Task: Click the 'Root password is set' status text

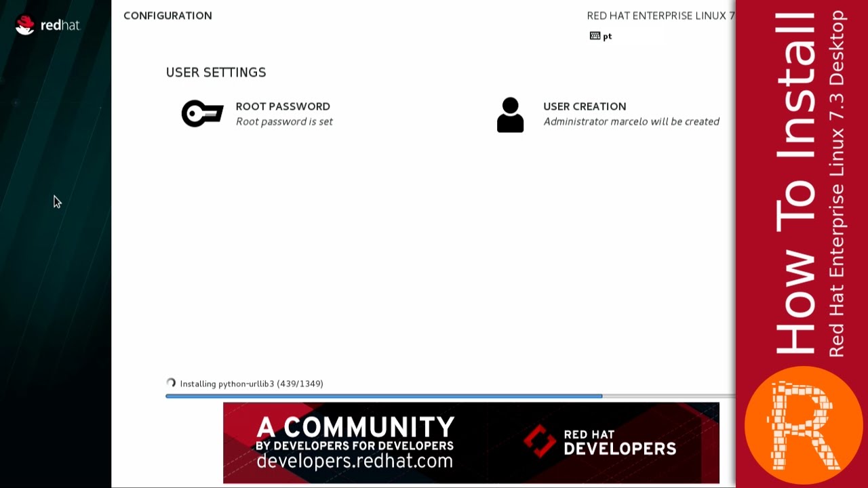Action: coord(284,122)
